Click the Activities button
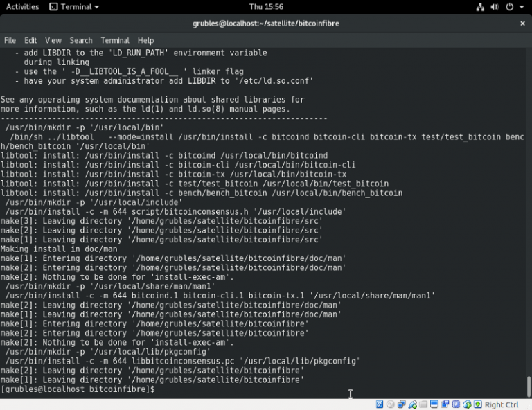The image size is (532, 410). (x=22, y=7)
